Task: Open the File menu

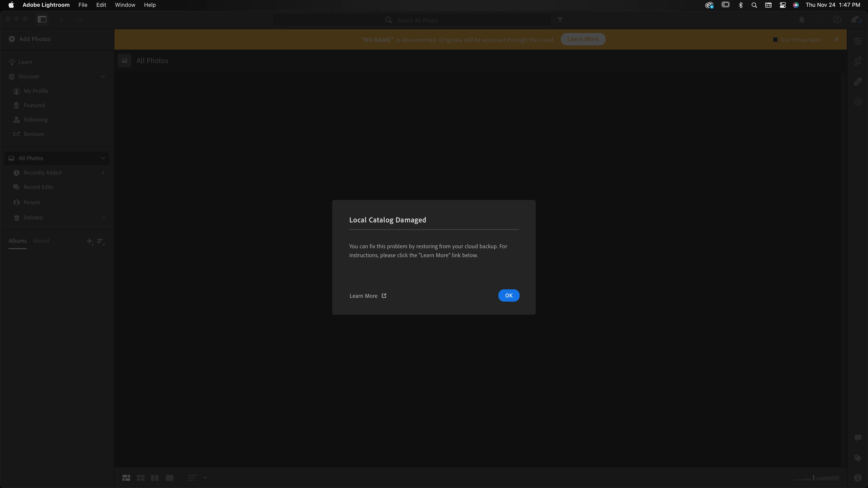Action: (x=83, y=5)
